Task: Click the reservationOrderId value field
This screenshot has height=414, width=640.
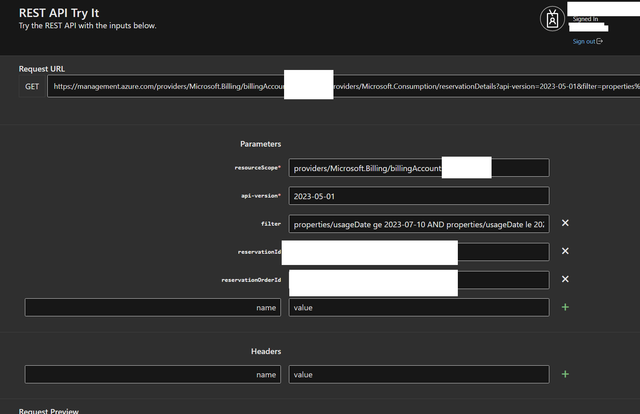Action: coord(419,280)
